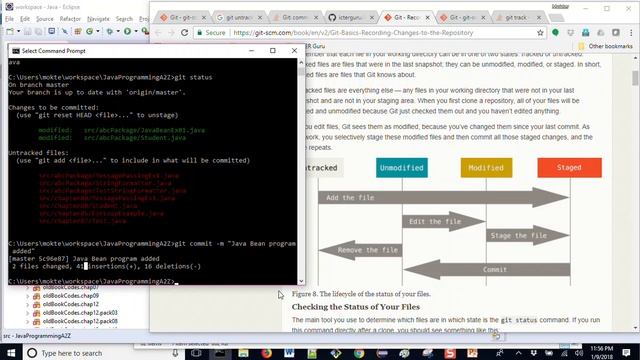Viewport: 640px width, 360px height.
Task: Click the green circle extension icon in Chrome
Action: coord(556,33)
